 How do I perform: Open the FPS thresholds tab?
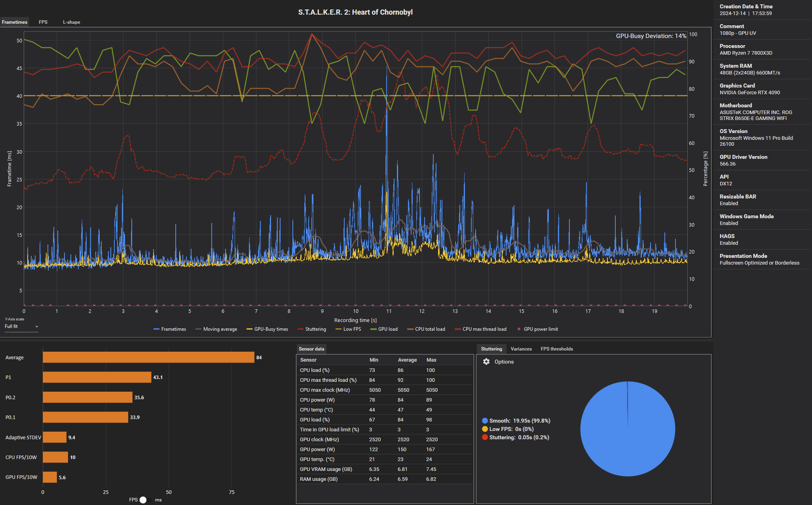coord(556,349)
